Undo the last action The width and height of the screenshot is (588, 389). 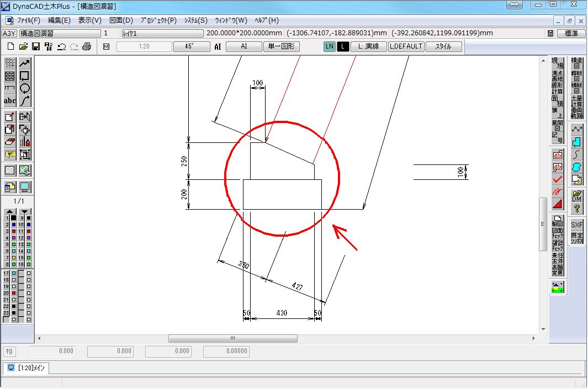click(61, 46)
